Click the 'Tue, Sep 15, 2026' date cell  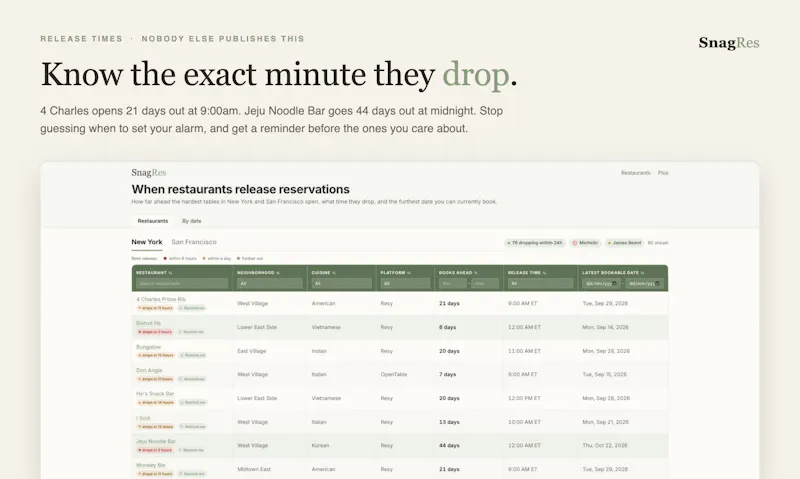pos(604,374)
